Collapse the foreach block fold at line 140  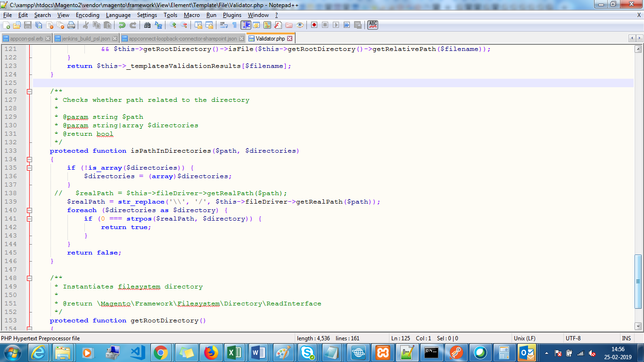(x=29, y=210)
